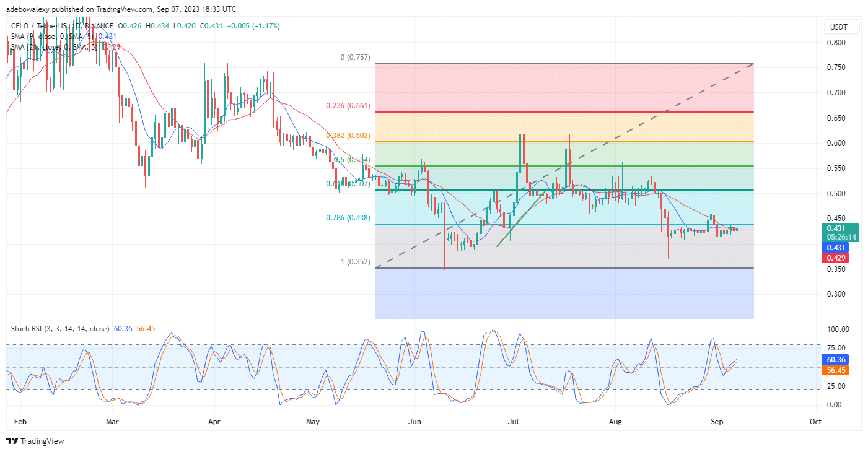Click the blue Stoch RSI axis label 60.36
This screenshot has width=868, height=452.
pyautogui.click(x=836, y=359)
